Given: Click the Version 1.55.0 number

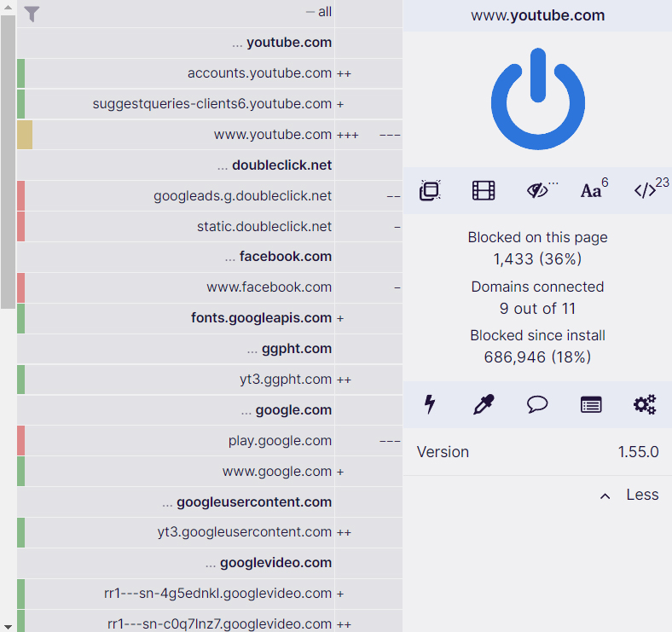Looking at the screenshot, I should tap(638, 452).
